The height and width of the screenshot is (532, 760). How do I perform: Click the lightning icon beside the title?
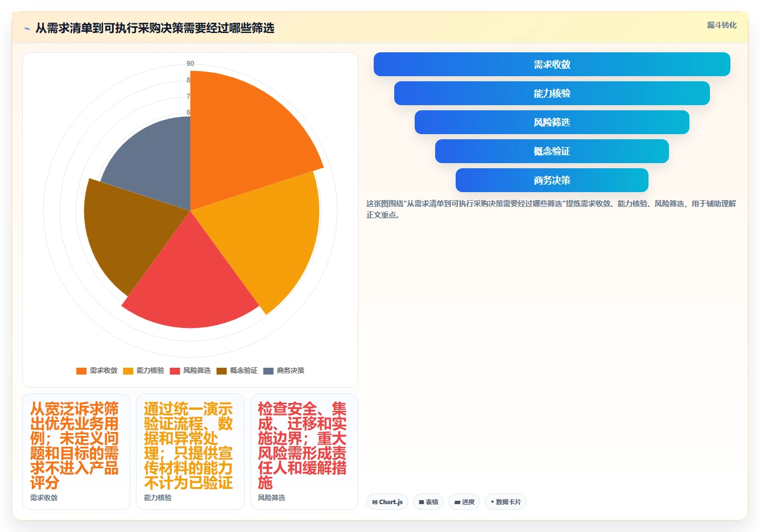[27, 28]
